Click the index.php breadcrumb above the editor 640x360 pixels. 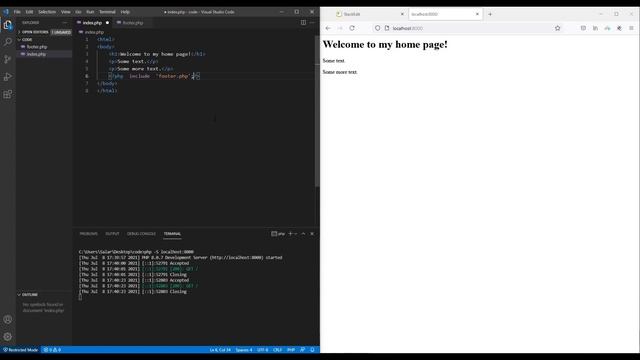pyautogui.click(x=94, y=32)
